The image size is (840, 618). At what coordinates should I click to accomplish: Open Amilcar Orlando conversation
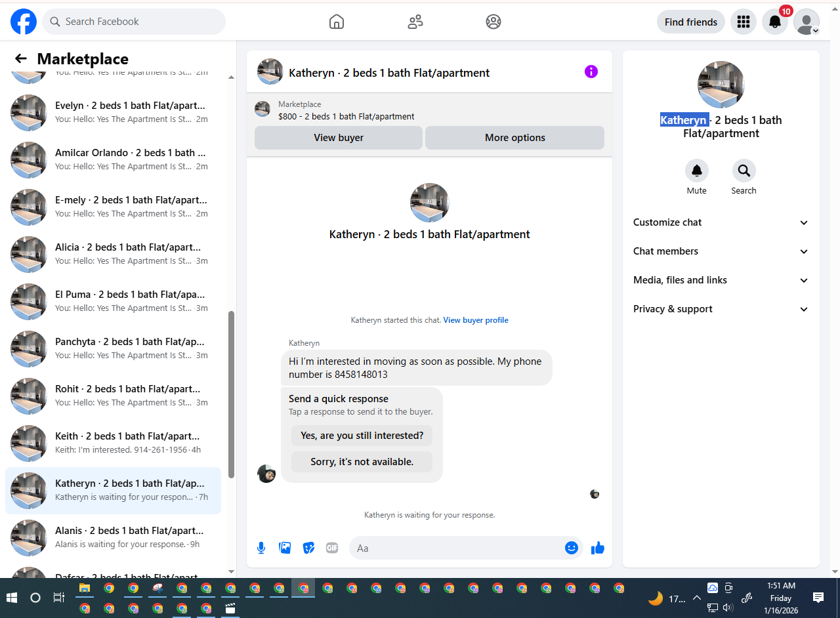coord(113,159)
